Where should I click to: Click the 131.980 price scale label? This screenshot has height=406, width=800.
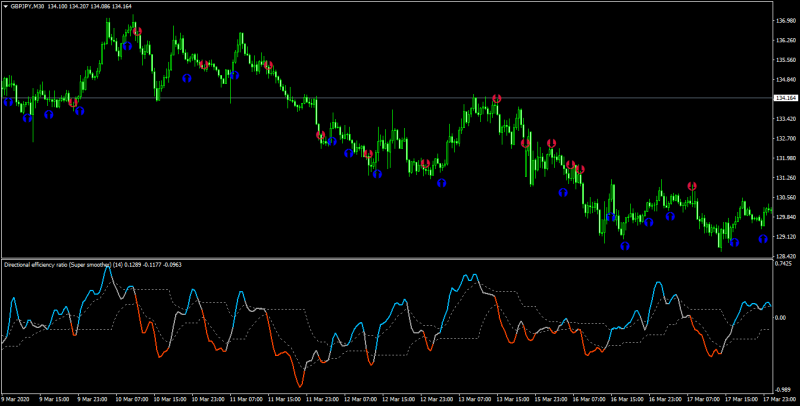pos(786,158)
